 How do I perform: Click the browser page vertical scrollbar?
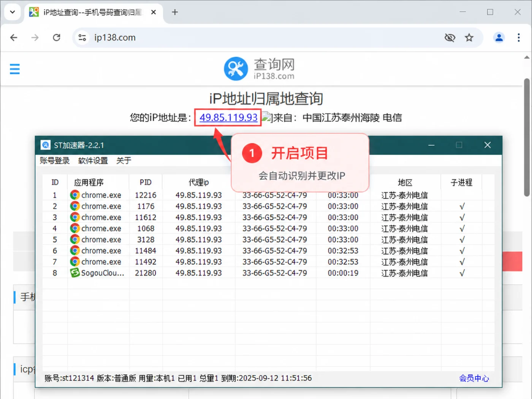click(527, 137)
